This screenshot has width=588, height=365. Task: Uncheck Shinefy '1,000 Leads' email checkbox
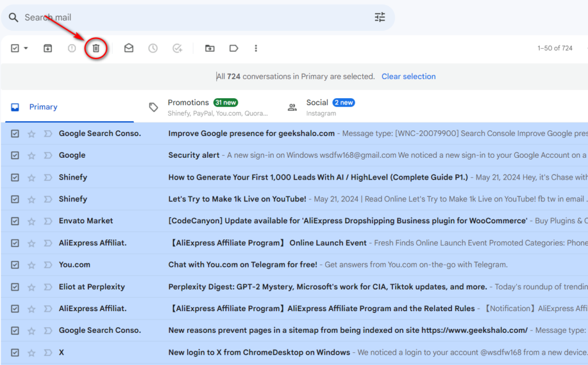15,177
